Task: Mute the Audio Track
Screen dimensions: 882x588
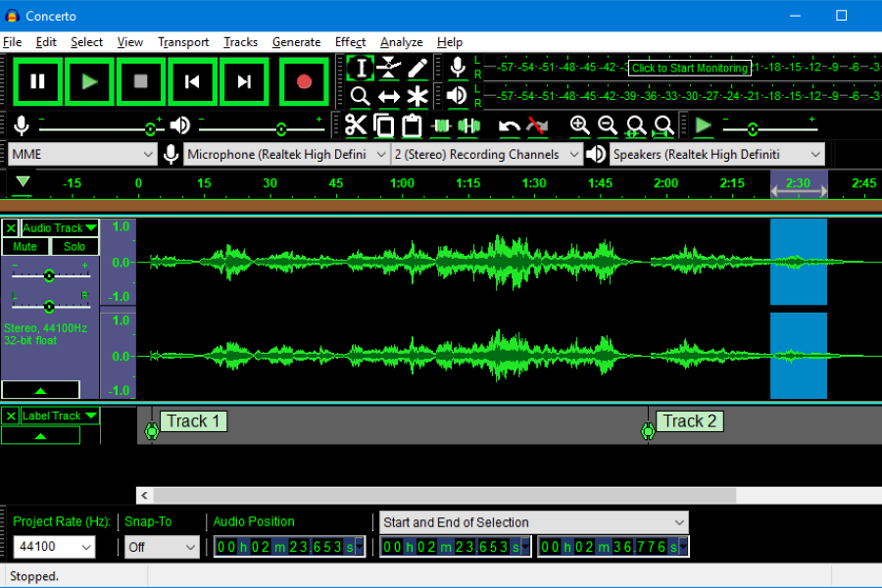Action: 25,246
